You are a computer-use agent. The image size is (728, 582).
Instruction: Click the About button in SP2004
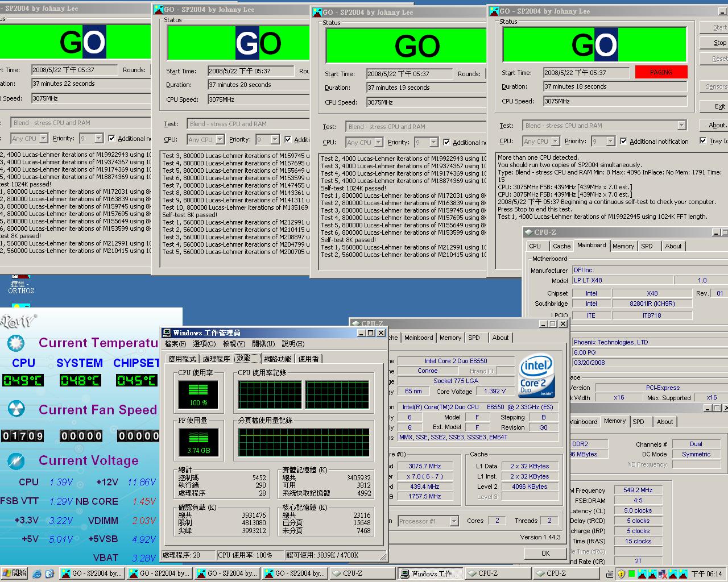pyautogui.click(x=717, y=125)
